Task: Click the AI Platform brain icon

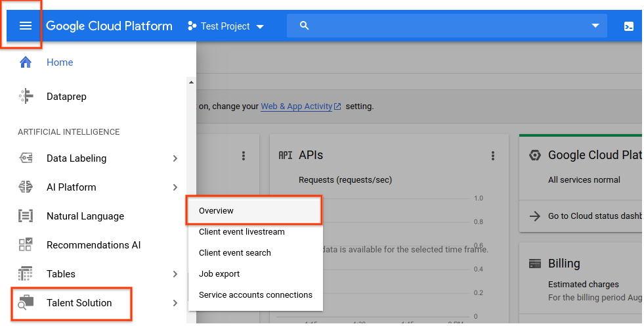Action: pyautogui.click(x=26, y=187)
